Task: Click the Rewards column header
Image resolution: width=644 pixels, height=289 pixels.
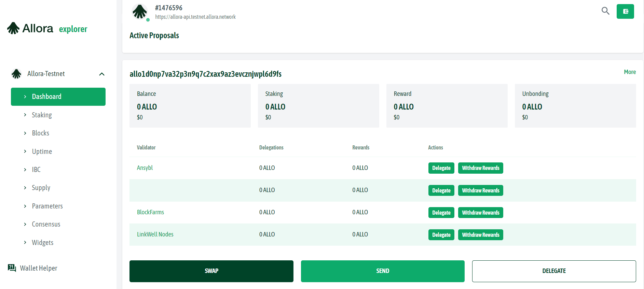Action: coord(361,147)
